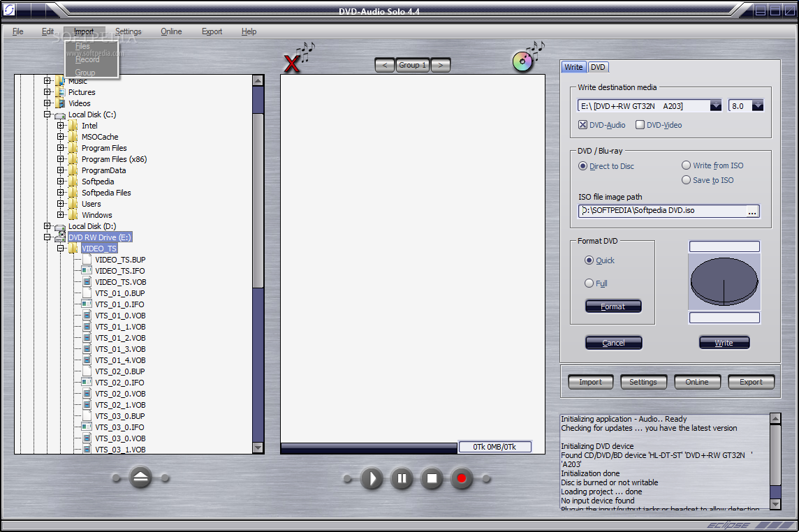This screenshot has width=799, height=532.
Task: Click the Write button below the disc graphic
Action: pos(724,343)
